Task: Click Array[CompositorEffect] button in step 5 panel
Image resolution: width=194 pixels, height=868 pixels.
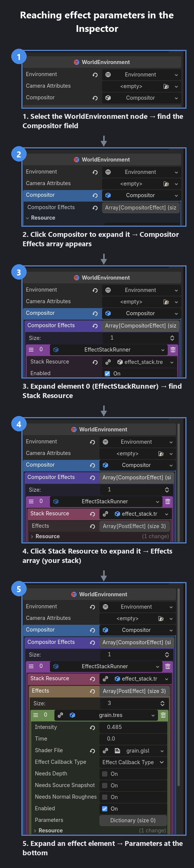Action: [x=137, y=642]
